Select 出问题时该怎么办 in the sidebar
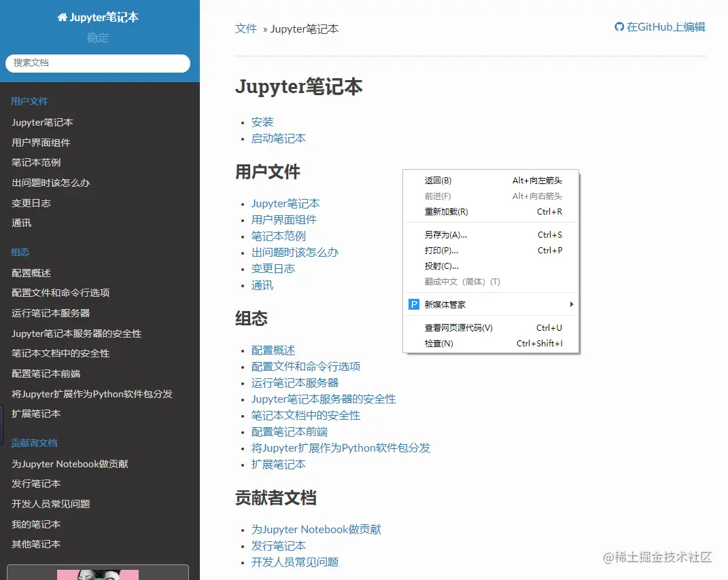Screen dimensions: 728x580 100,183
